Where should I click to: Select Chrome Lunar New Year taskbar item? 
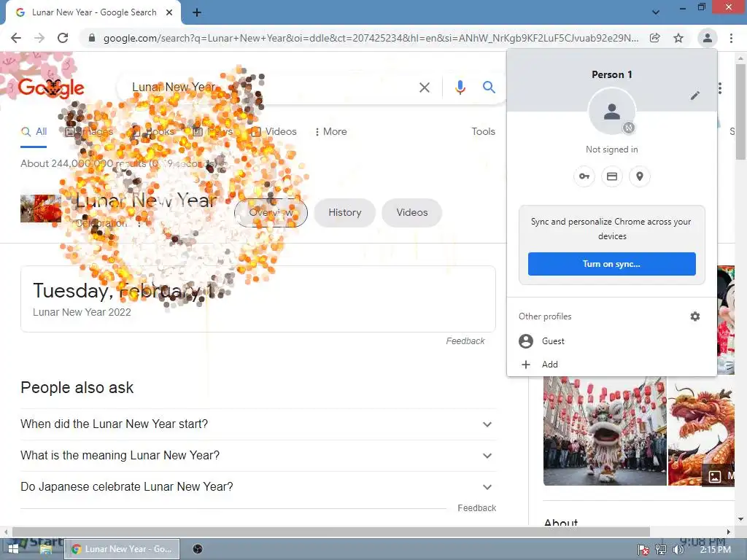(x=122, y=549)
